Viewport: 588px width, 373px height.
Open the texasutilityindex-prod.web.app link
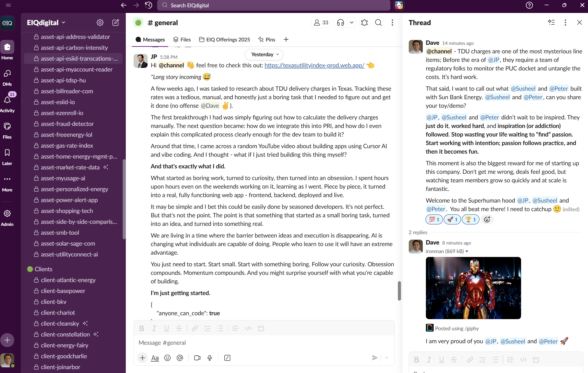pos(314,65)
